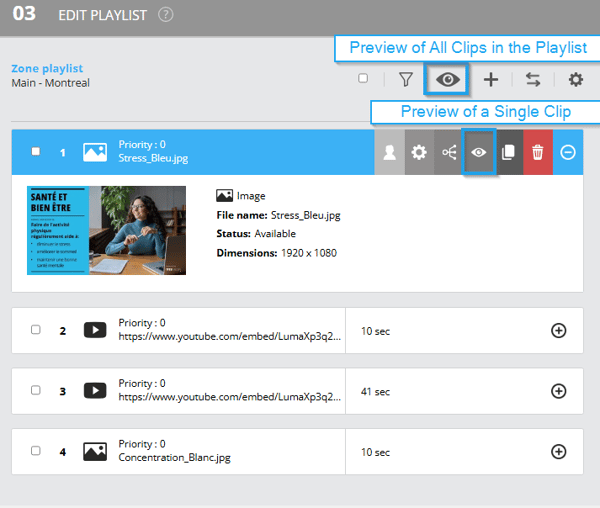Expand clip 2 with the plus circle
Viewport: 600px width, 508px height.
click(558, 331)
